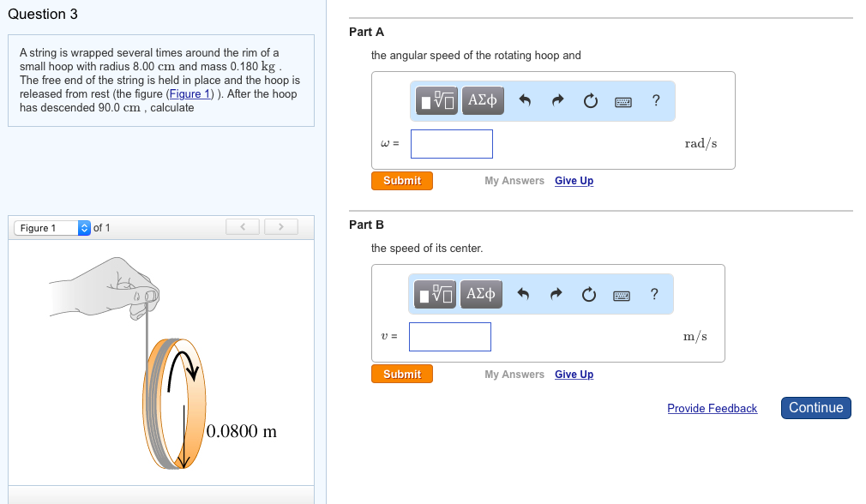Submit the Part B answer
The width and height of the screenshot is (866, 504).
[401, 374]
